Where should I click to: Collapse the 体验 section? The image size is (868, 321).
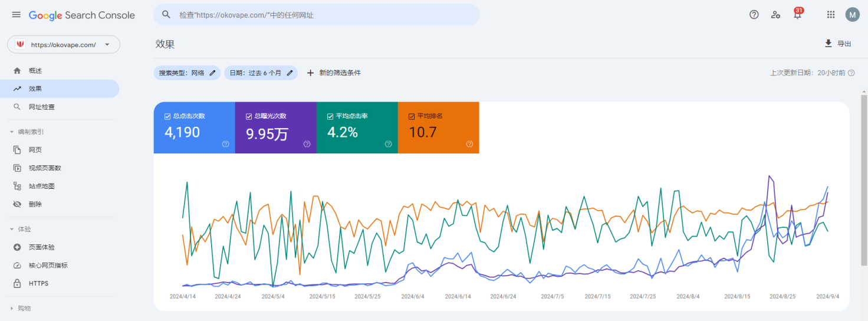pyautogui.click(x=21, y=229)
